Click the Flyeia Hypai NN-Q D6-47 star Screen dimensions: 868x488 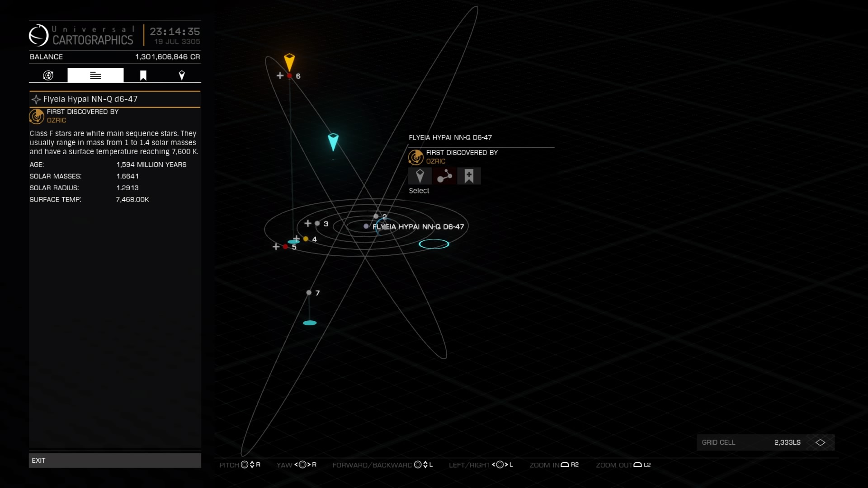point(366,226)
